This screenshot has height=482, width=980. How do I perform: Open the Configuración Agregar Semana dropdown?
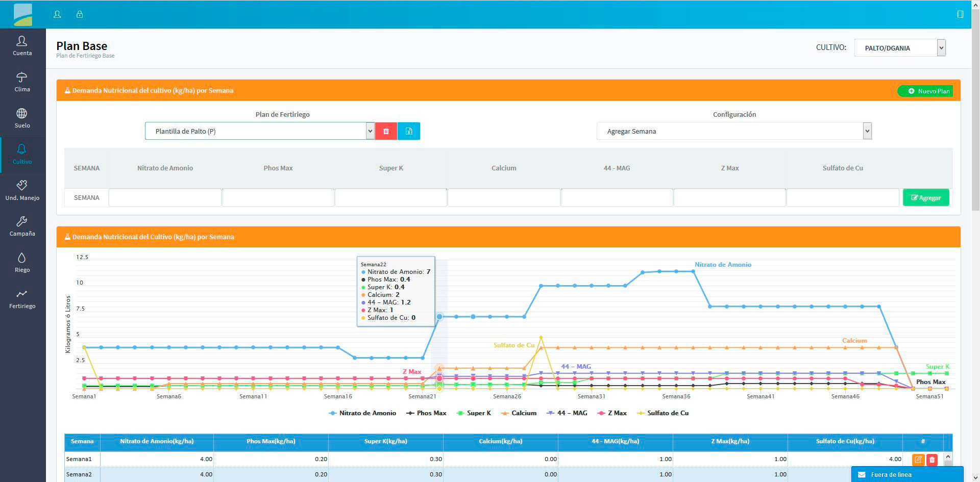click(734, 131)
